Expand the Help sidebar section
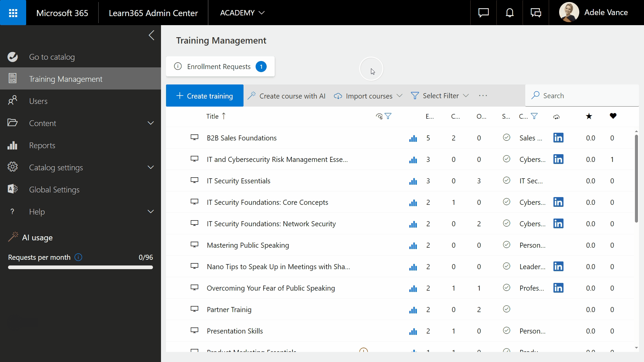Screen dimensions: 644x362 pyautogui.click(x=151, y=212)
